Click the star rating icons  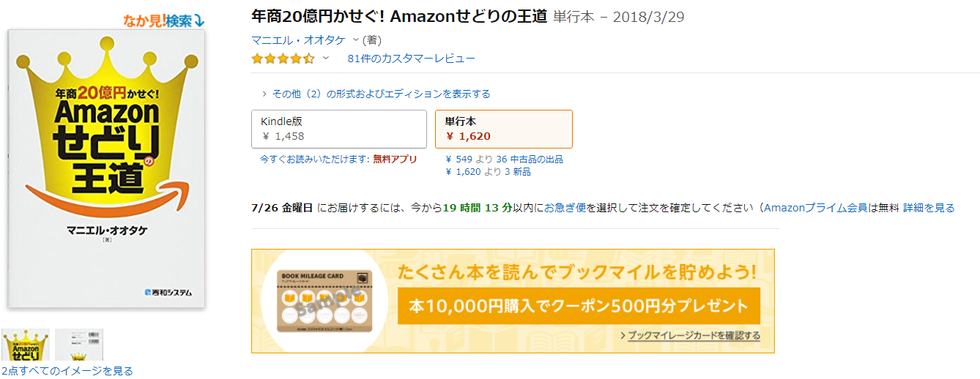283,59
